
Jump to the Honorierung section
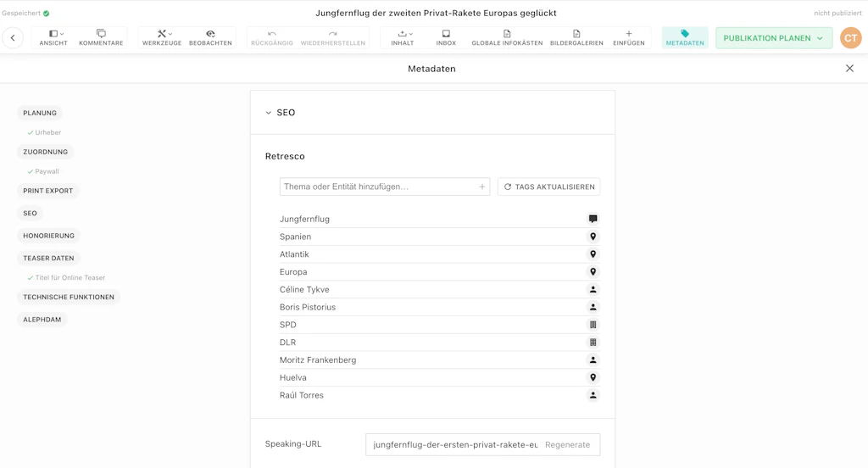pos(48,236)
